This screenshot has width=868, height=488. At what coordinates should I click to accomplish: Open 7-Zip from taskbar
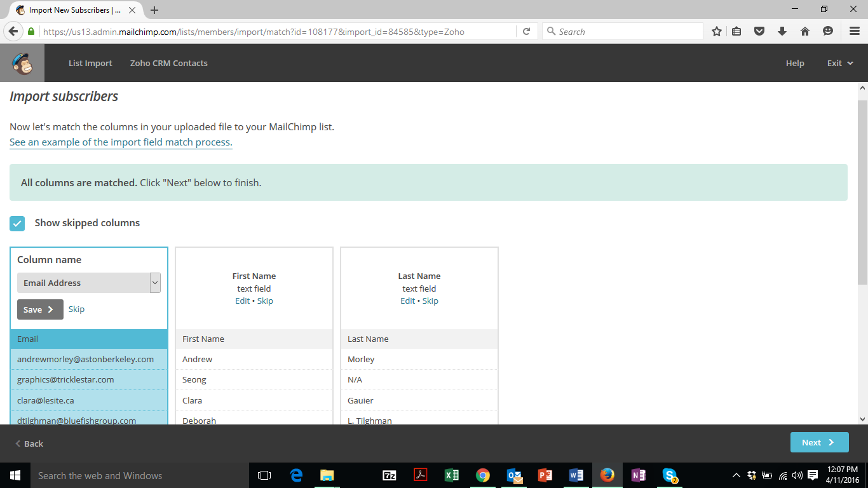(x=390, y=475)
